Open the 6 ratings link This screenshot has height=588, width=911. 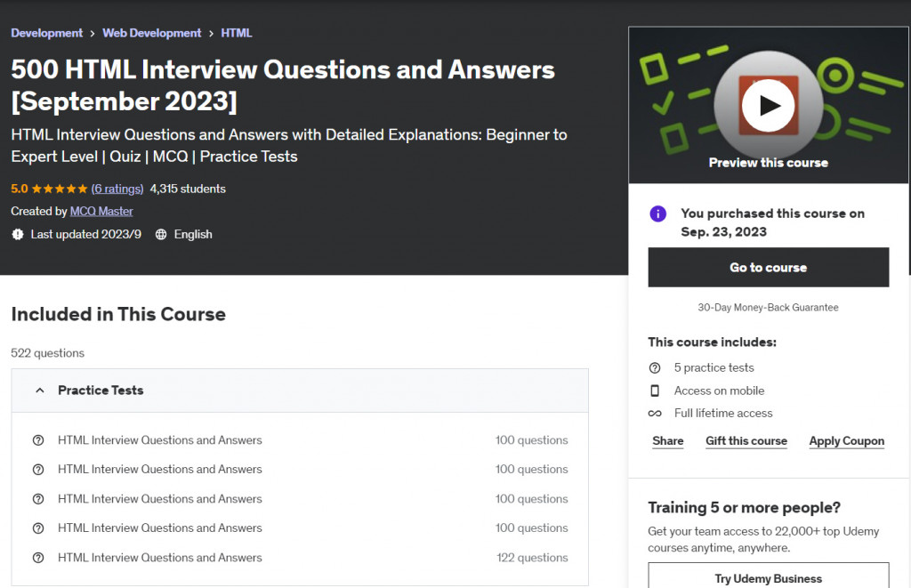tap(117, 189)
